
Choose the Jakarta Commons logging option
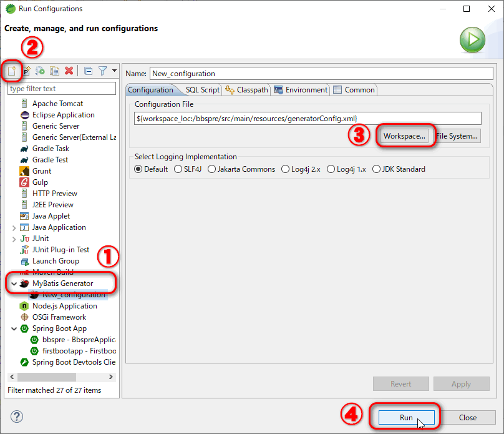coord(212,169)
